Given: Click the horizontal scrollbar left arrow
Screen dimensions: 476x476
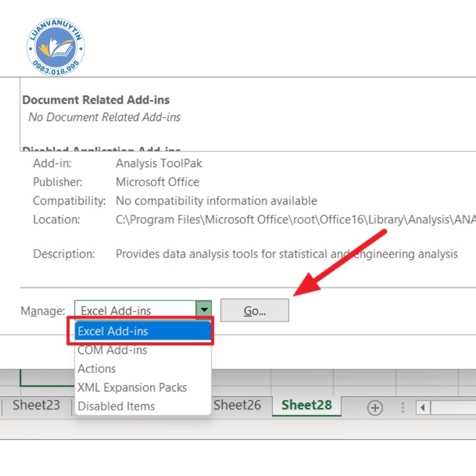Looking at the screenshot, I should point(423,408).
